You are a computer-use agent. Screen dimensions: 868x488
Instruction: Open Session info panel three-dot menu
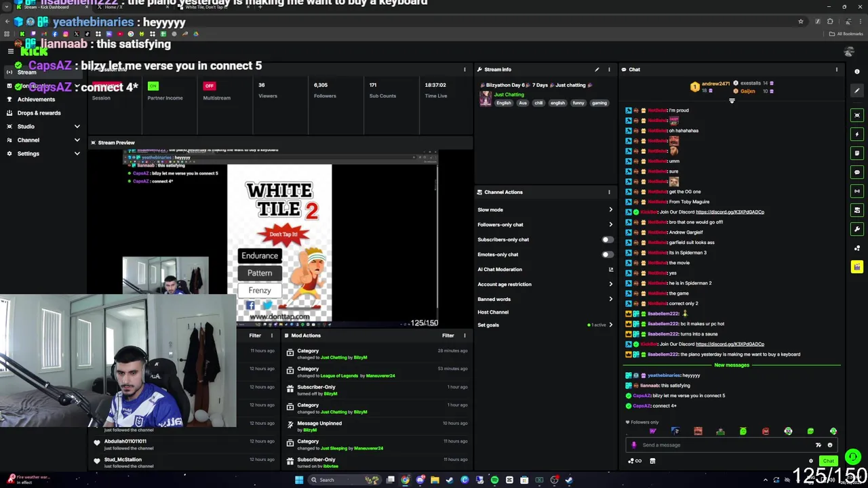(x=465, y=69)
